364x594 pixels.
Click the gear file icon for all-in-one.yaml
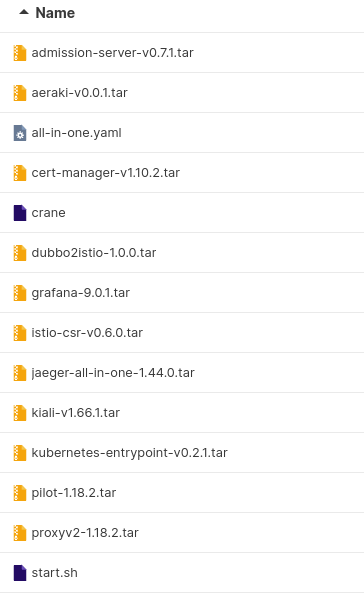(x=20, y=133)
